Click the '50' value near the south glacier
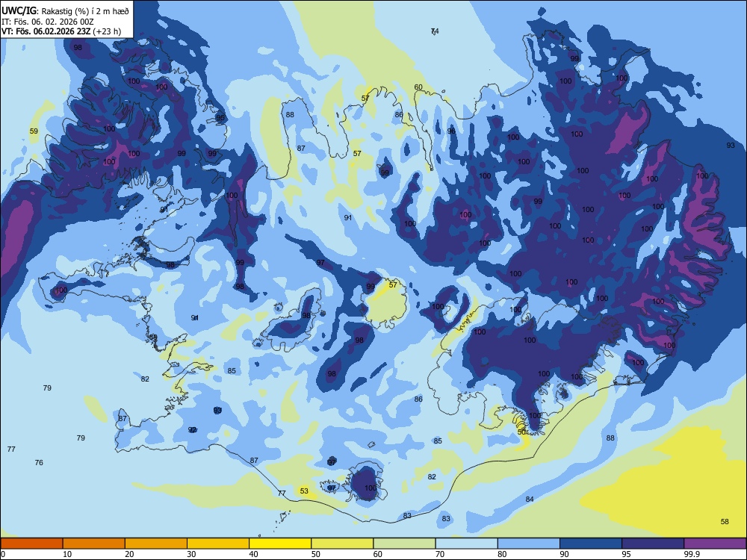Viewport: 747px width, 560px height. 521,432
